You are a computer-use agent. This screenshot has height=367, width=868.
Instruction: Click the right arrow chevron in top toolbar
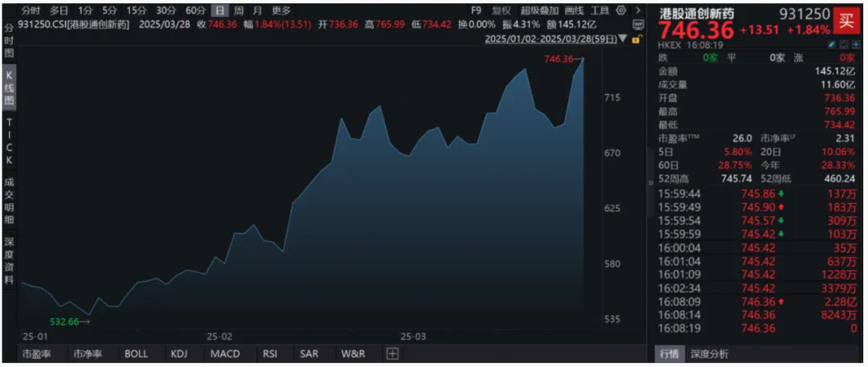point(637,10)
